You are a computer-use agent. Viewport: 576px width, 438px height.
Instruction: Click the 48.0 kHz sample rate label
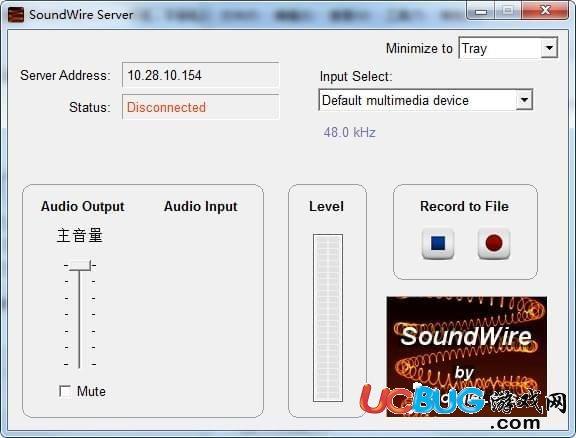pos(349,132)
